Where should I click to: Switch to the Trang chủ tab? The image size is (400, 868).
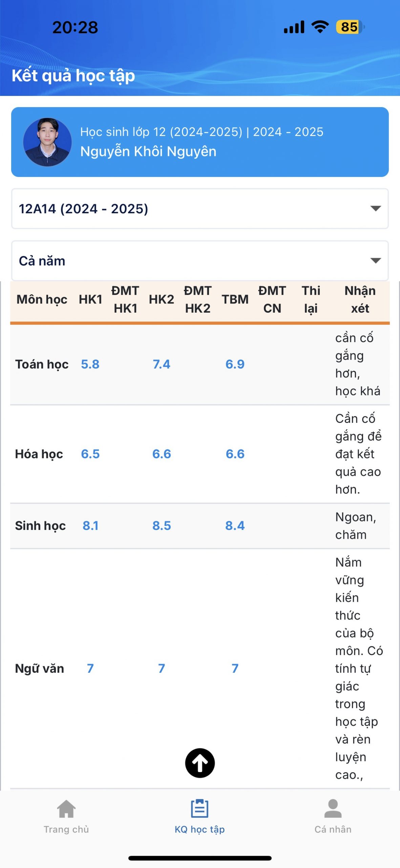[66, 816]
